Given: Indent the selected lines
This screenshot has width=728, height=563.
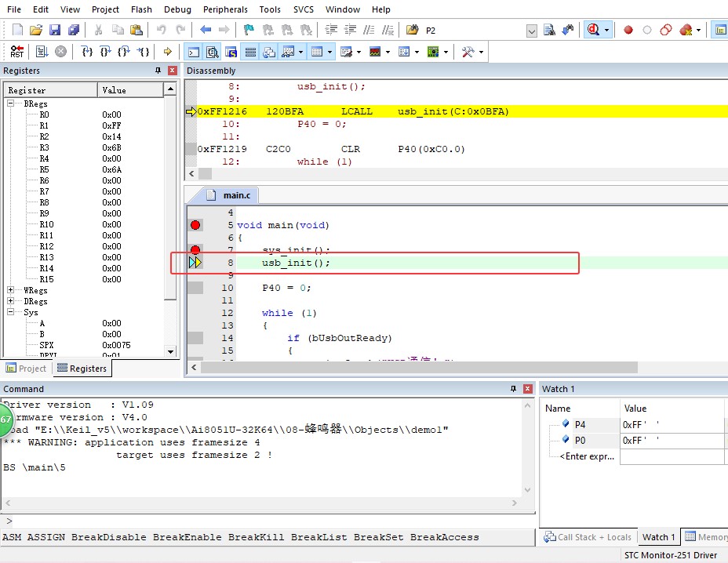Looking at the screenshot, I should tap(331, 30).
